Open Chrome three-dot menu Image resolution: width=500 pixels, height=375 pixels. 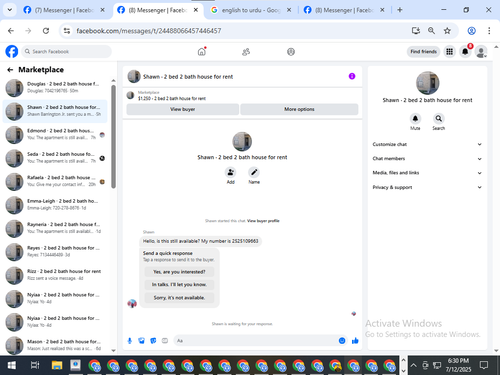click(x=489, y=31)
